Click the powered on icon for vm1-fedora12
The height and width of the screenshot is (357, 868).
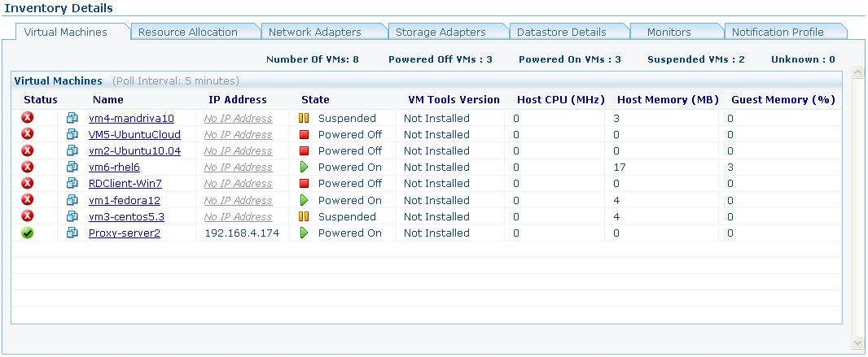pyautogui.click(x=304, y=200)
